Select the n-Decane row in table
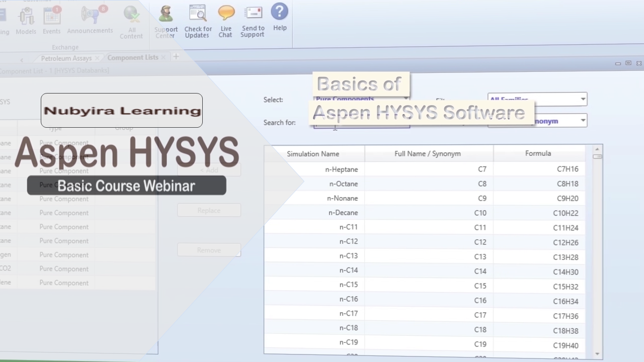This screenshot has width=644, height=362. [x=343, y=213]
